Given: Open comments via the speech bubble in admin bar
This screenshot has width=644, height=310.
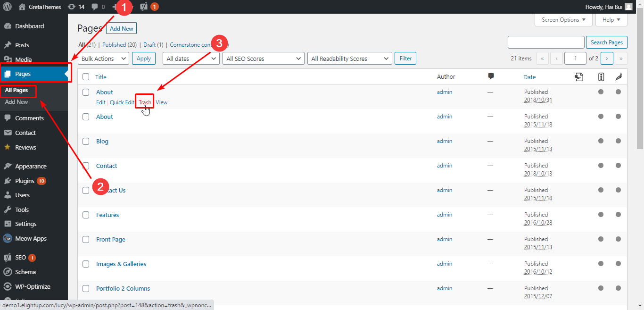Looking at the screenshot, I should pyautogui.click(x=96, y=7).
